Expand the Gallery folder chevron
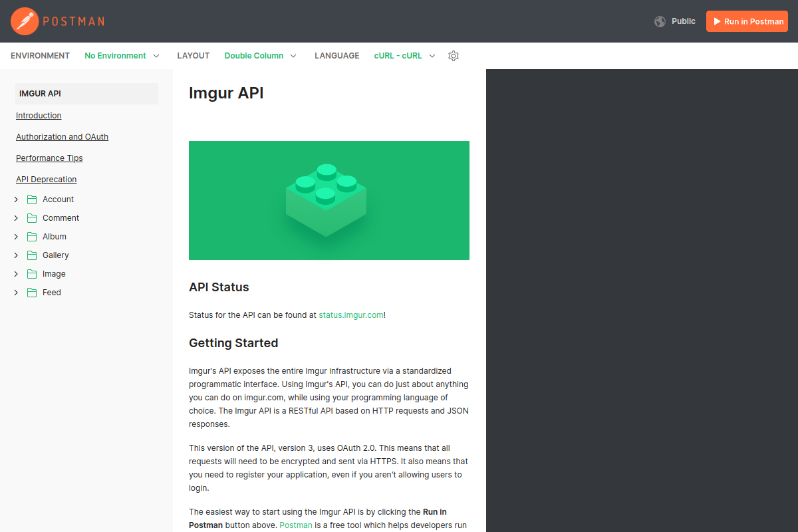The height and width of the screenshot is (532, 798). pos(16,255)
